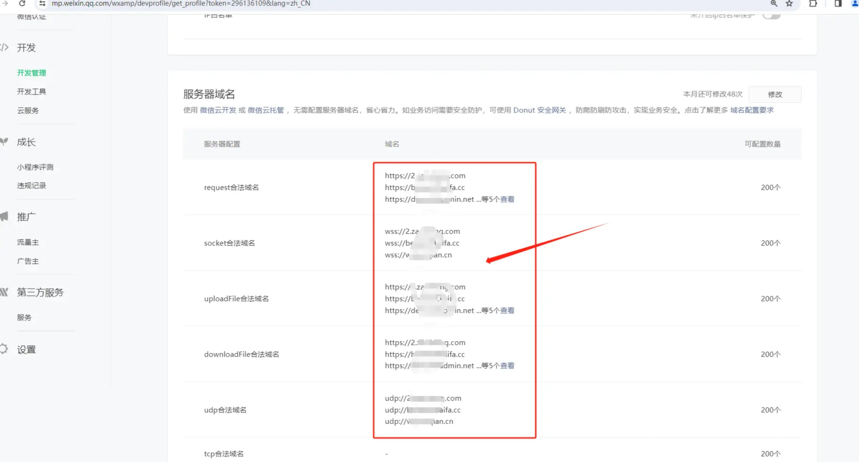Screen dimensions: 859x462
Task: Click the 设置 gear icon in sidebar
Action: pyautogui.click(x=4, y=349)
